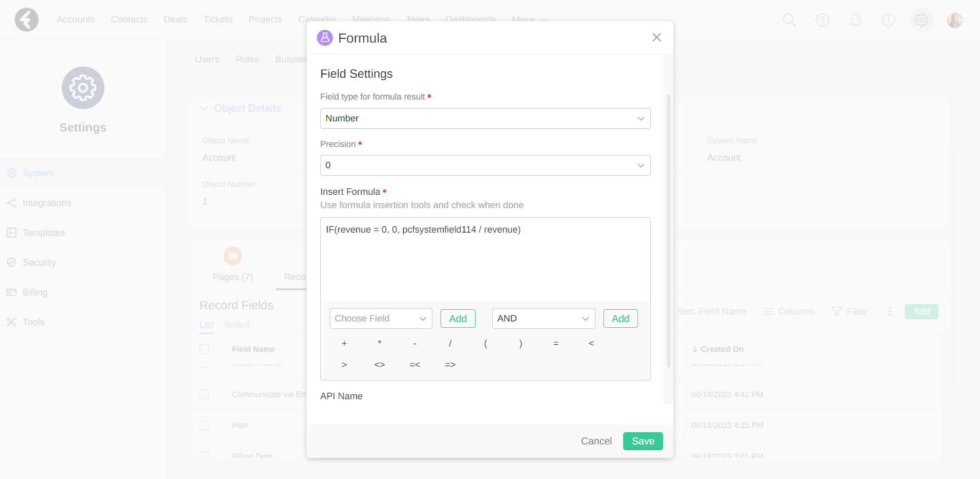
Task: Insert the multiply asterisk operator
Action: click(x=380, y=343)
